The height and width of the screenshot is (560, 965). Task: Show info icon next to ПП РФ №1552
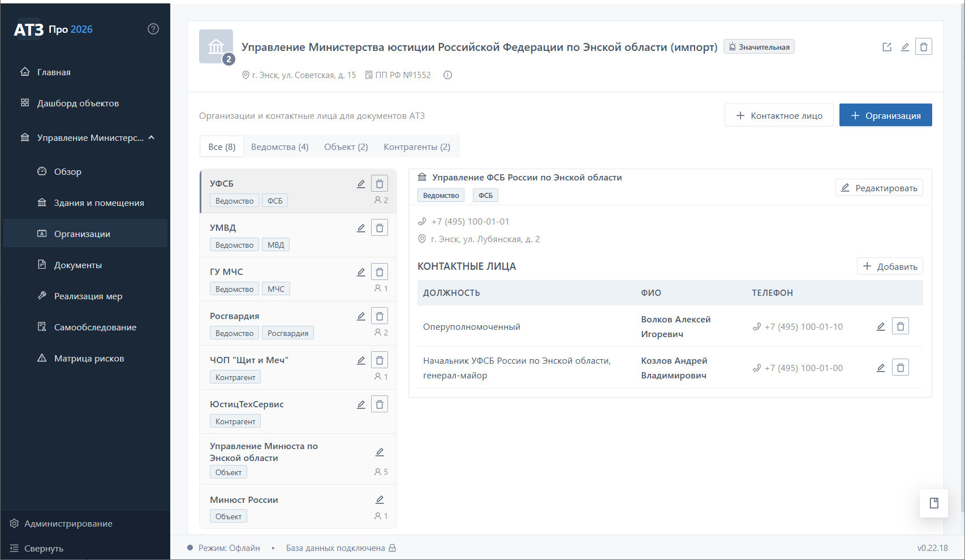coord(447,75)
